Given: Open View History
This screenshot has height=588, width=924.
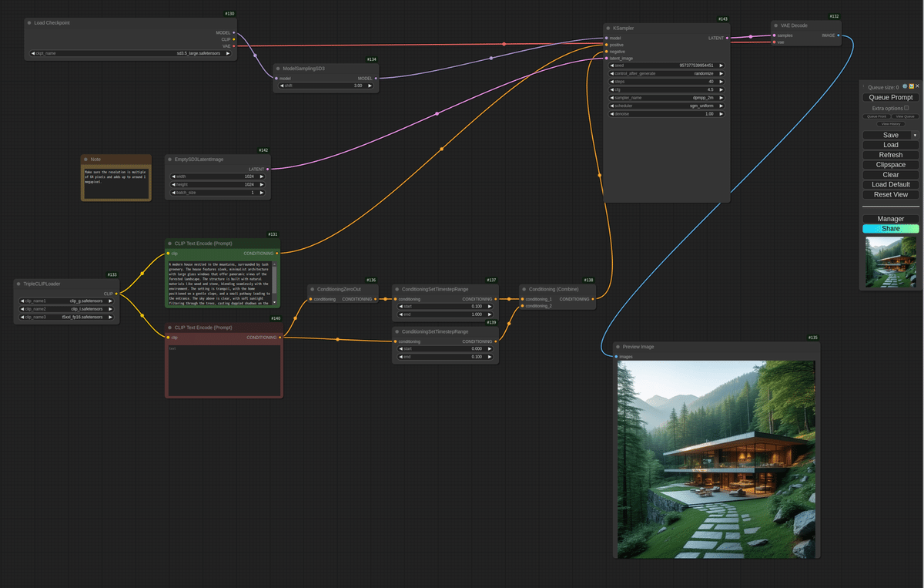Looking at the screenshot, I should point(891,124).
